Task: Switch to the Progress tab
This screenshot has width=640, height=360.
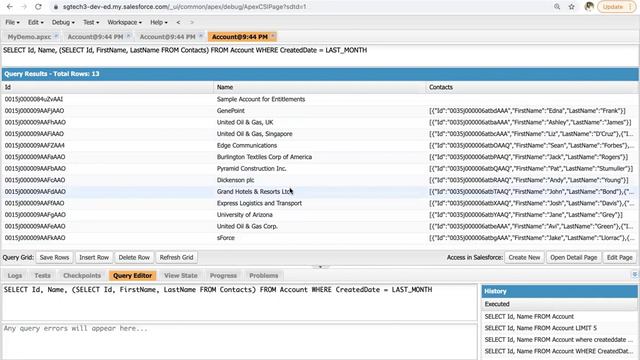Action: click(x=223, y=276)
